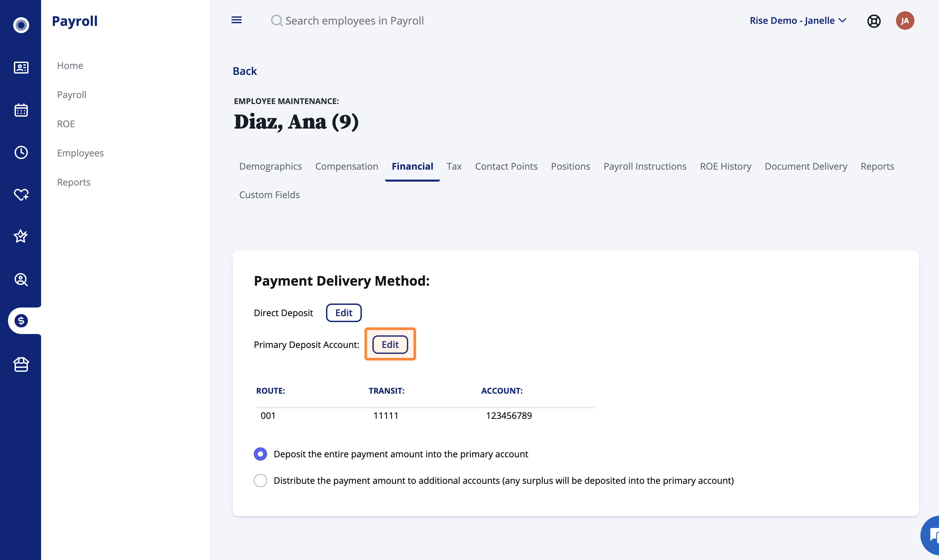Switch to the Compensation tab
This screenshot has height=560, width=939.
coord(347,166)
